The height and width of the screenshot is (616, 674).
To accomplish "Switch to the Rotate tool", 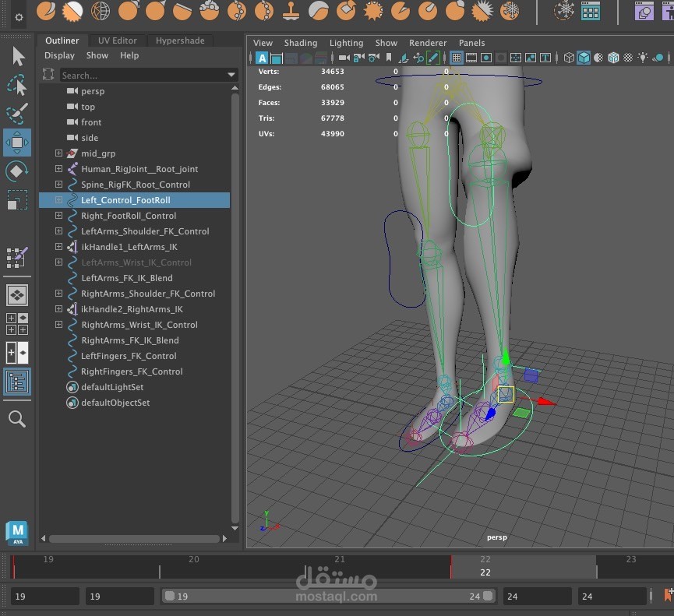I will click(x=17, y=171).
